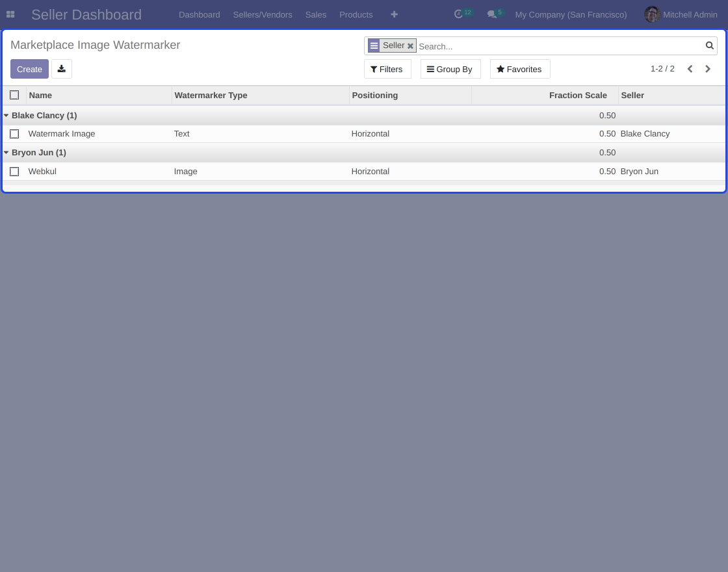Open the apps grid menu icon
728x572 pixels.
pyautogui.click(x=10, y=14)
